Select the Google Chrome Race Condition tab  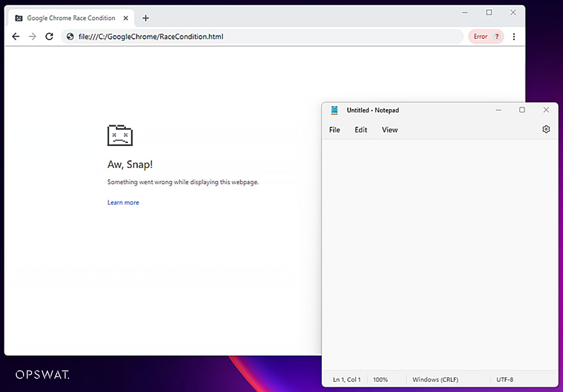click(x=71, y=18)
